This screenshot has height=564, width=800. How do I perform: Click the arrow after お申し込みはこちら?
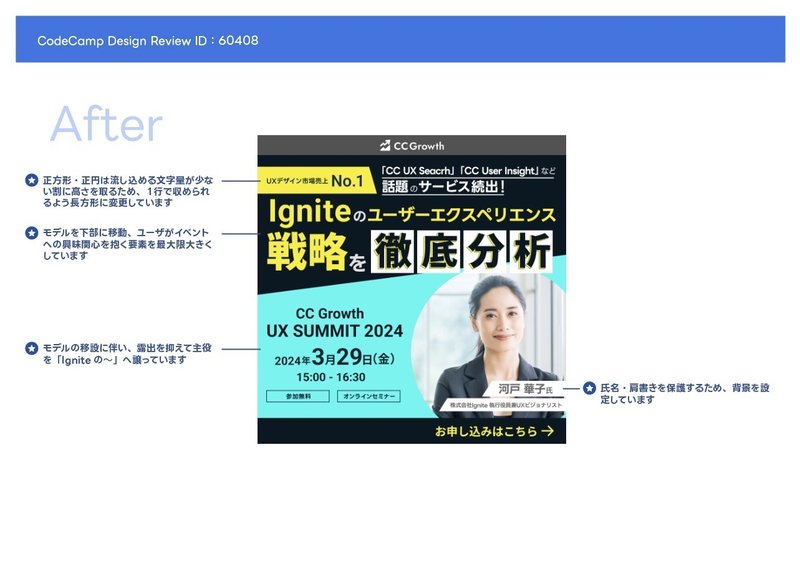pos(547,431)
